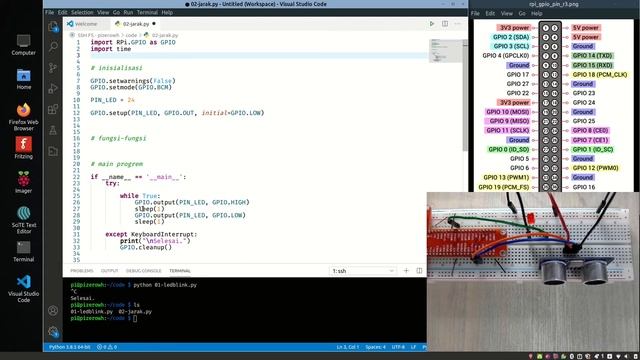640x360 pixels.
Task: Open the Manage gear in activity bar
Action: 53,332
